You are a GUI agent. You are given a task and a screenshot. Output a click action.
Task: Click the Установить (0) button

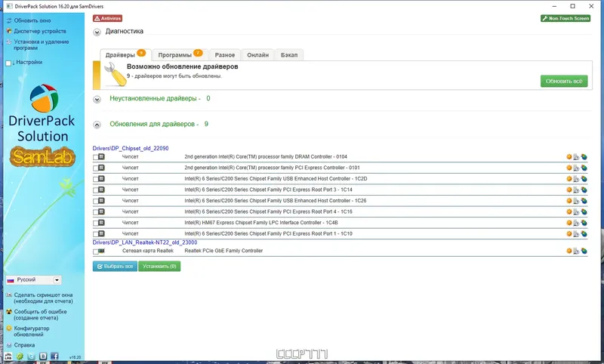click(x=159, y=266)
